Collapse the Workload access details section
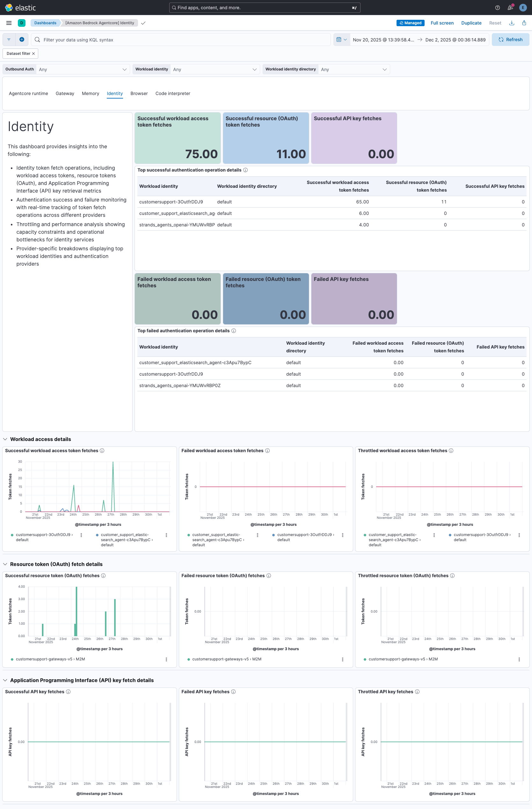Screen dimensions: 532x809 point(5,439)
